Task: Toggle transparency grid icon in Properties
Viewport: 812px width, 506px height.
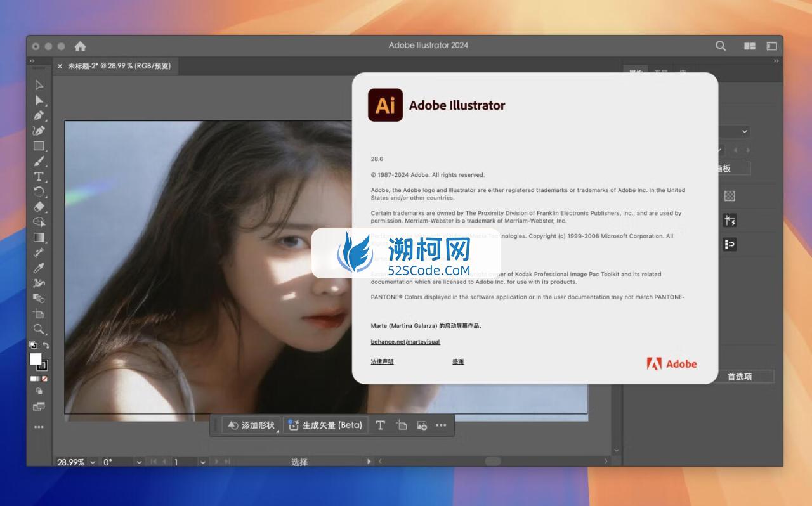Action: point(730,197)
